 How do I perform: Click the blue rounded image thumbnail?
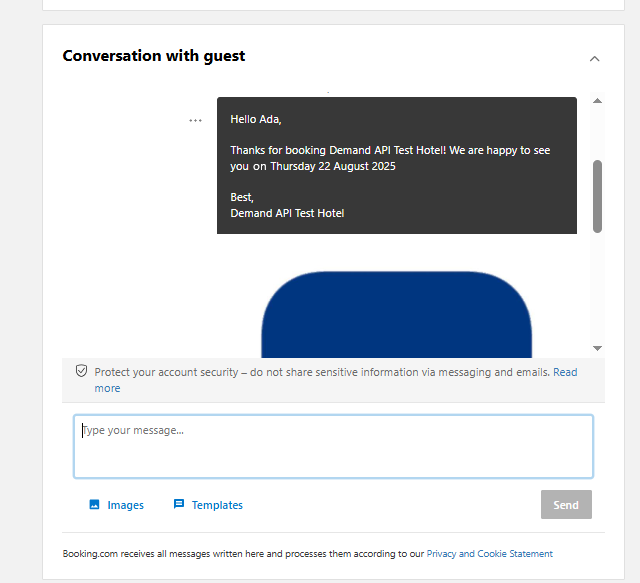click(396, 314)
